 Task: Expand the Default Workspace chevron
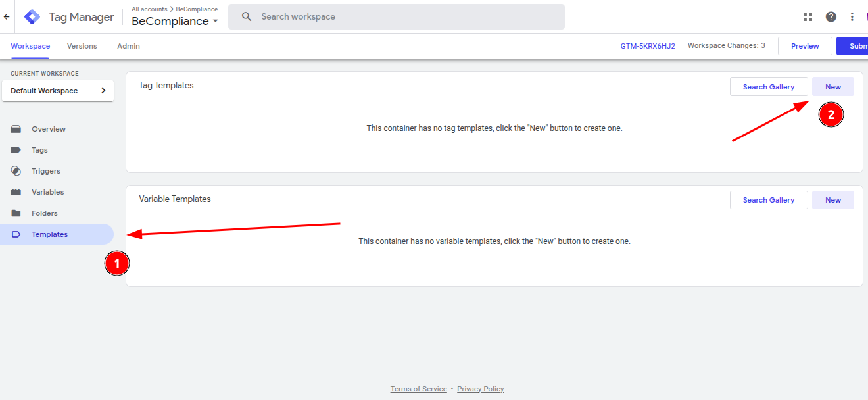coord(103,91)
